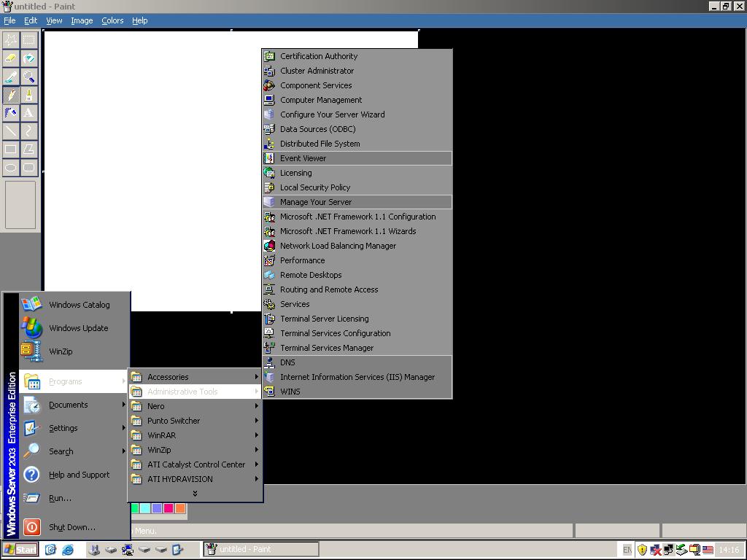Open the File menu in Paint
Viewport: 747px width, 560px height.
tap(9, 20)
